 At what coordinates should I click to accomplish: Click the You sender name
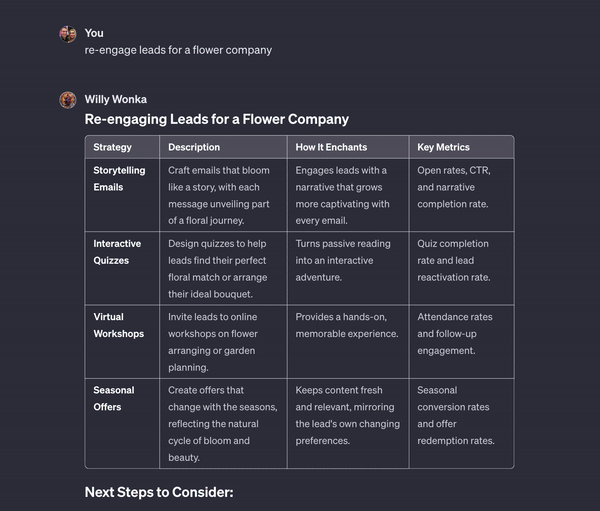point(94,33)
